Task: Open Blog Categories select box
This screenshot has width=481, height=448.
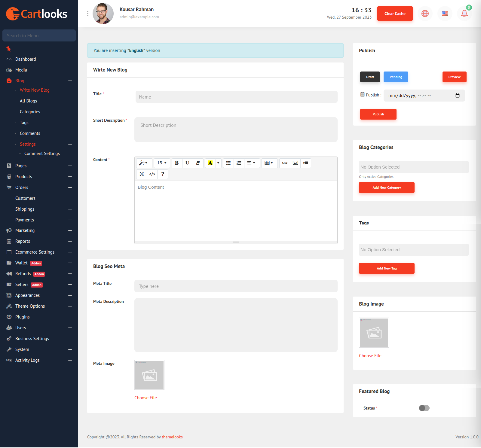Action: point(413,167)
